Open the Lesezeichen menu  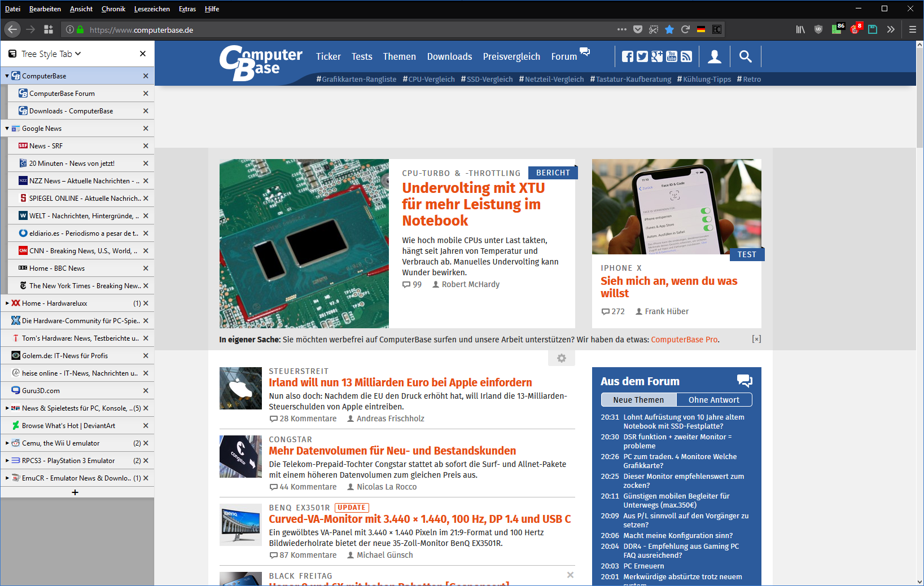152,8
